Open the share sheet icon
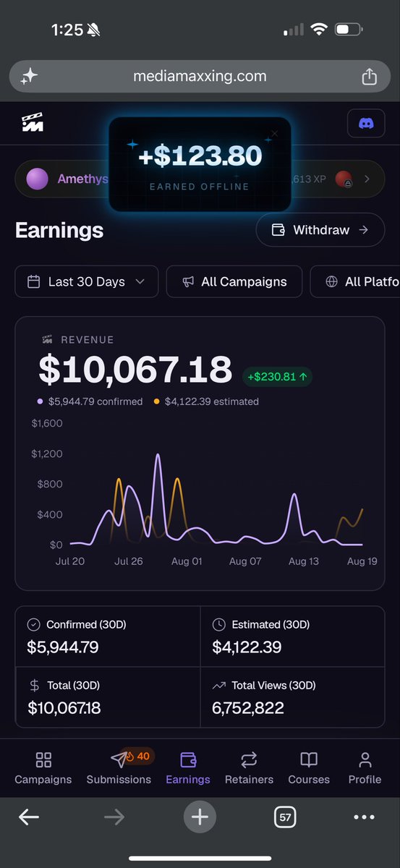The image size is (400, 868). (x=369, y=76)
